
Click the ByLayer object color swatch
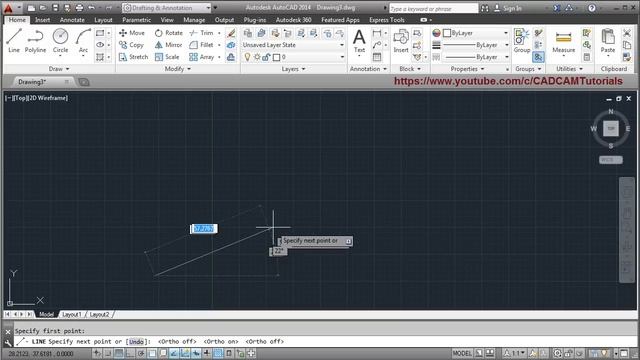[447, 33]
